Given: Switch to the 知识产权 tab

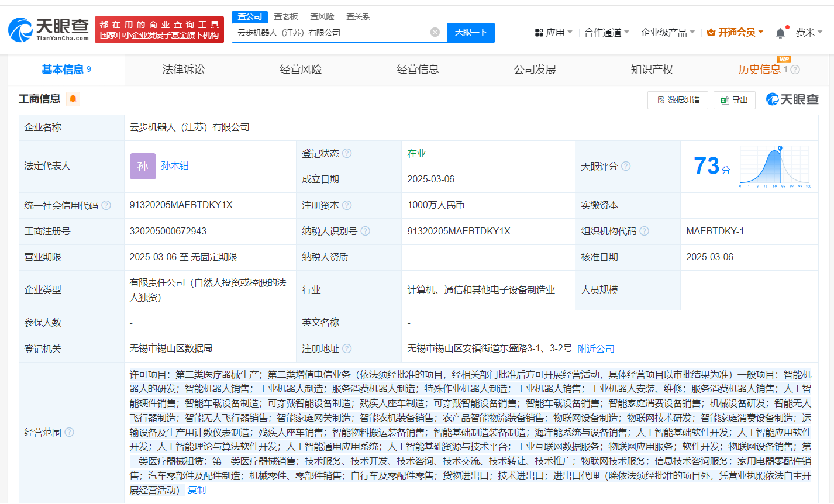Looking at the screenshot, I should [652, 70].
